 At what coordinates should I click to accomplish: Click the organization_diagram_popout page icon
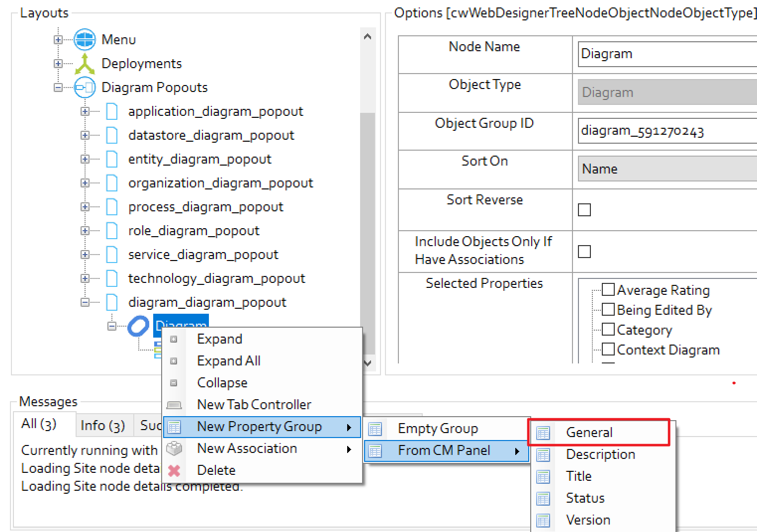coord(112,183)
